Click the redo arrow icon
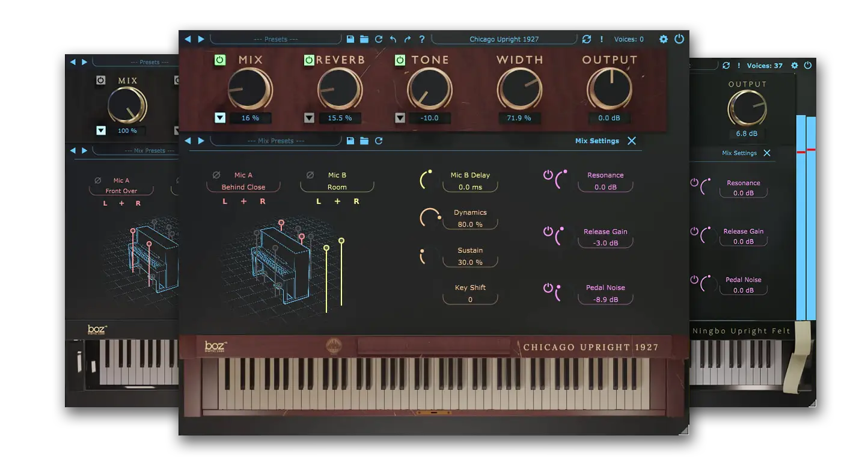868x474 pixels. tap(408, 39)
